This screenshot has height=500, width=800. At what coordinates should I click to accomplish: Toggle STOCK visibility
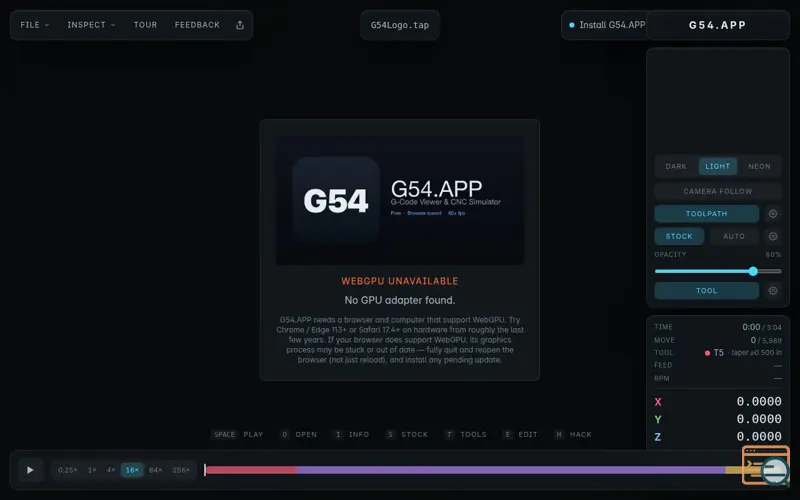point(679,236)
